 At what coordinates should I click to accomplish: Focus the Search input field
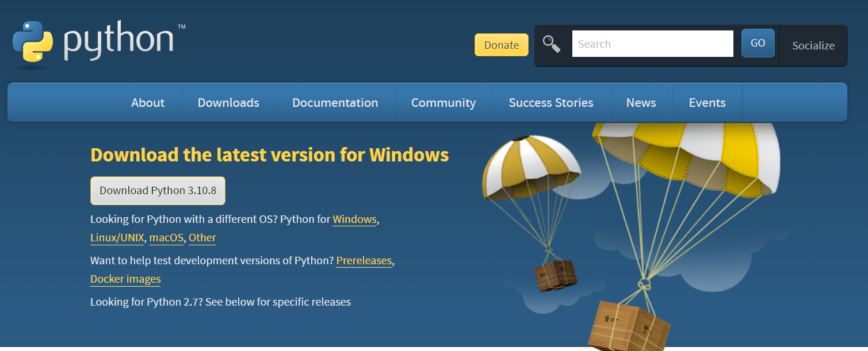click(653, 44)
